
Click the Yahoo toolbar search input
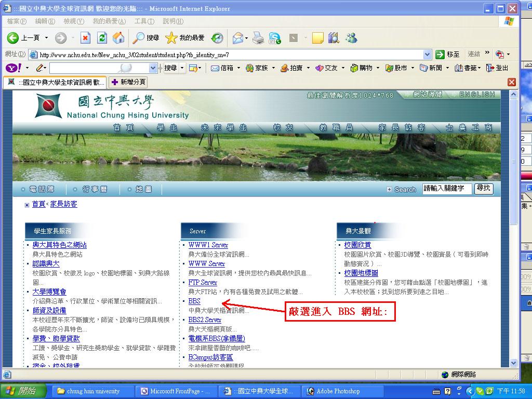(99, 68)
